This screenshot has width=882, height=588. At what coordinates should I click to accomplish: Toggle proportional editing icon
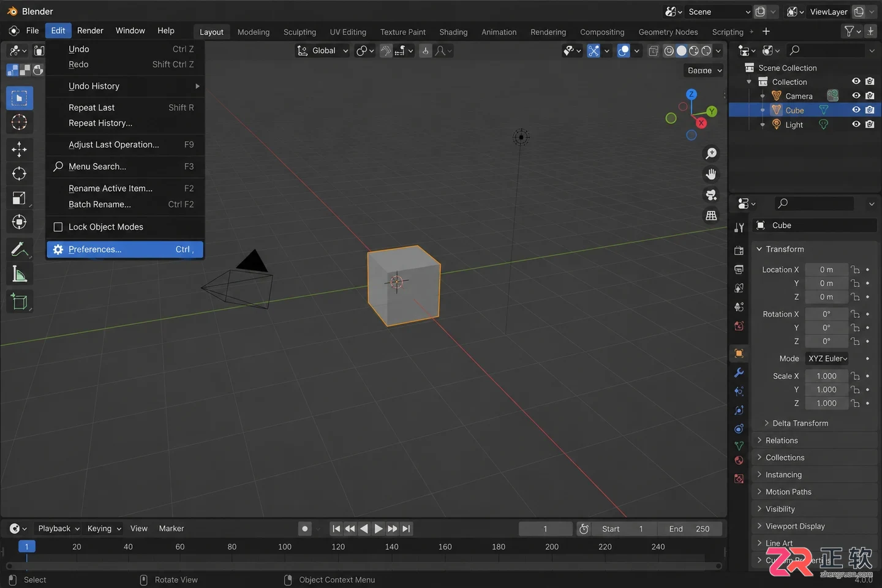click(425, 51)
